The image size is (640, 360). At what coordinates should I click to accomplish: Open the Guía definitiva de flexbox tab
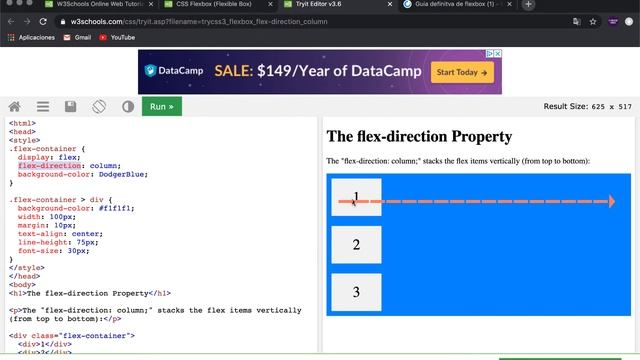pos(454,4)
